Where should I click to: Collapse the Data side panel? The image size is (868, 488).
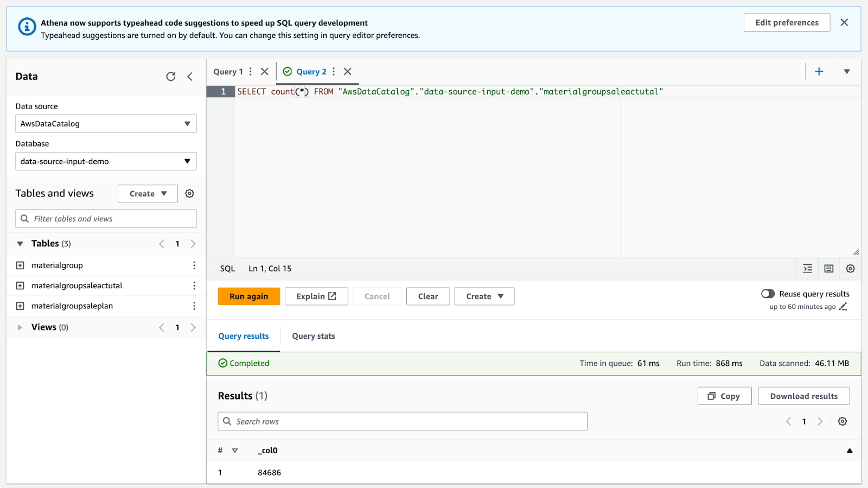point(190,77)
